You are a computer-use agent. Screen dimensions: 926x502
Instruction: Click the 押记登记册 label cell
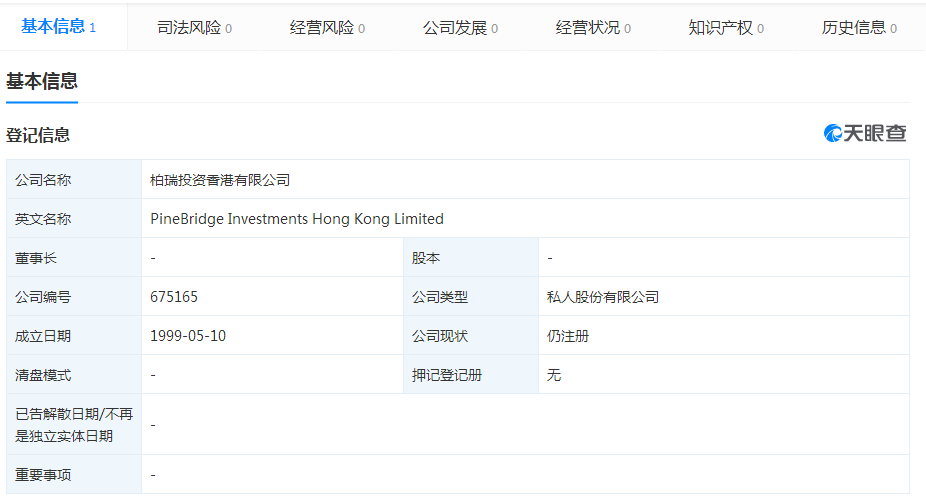pyautogui.click(x=447, y=375)
